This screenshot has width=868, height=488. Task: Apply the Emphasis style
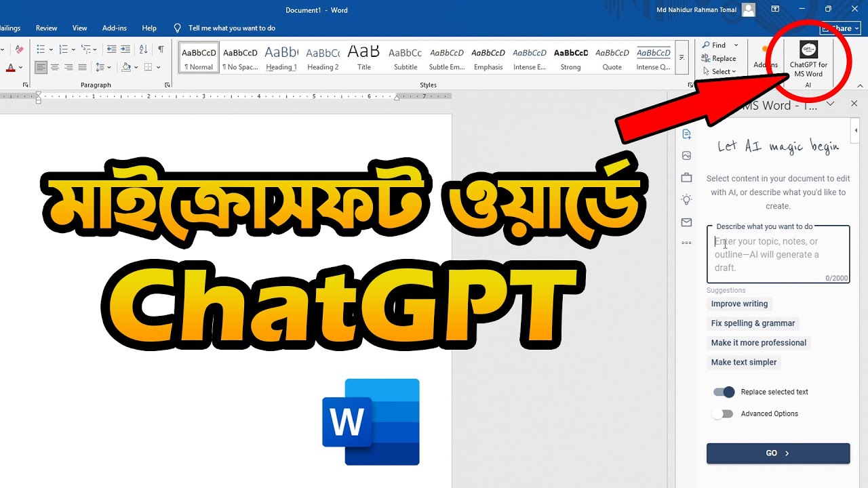[x=488, y=58]
